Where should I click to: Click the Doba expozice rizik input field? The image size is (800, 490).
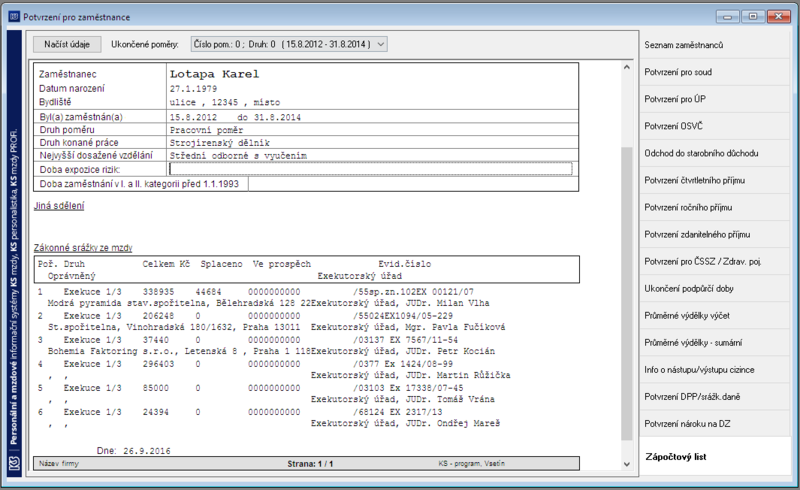point(370,169)
